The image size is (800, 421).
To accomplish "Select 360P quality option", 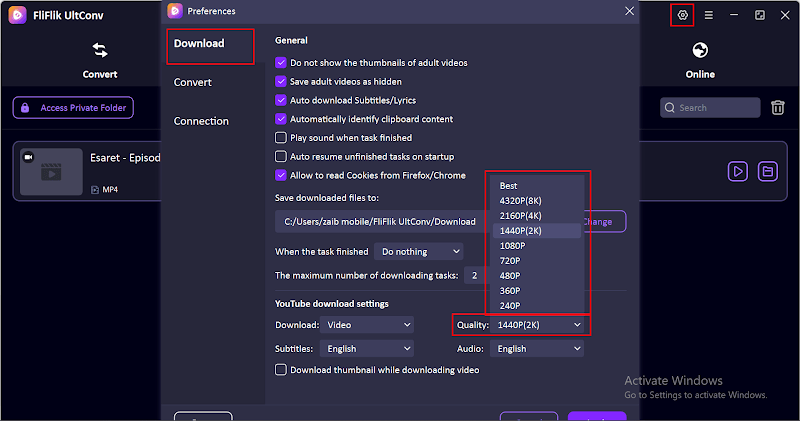I will coord(537,290).
